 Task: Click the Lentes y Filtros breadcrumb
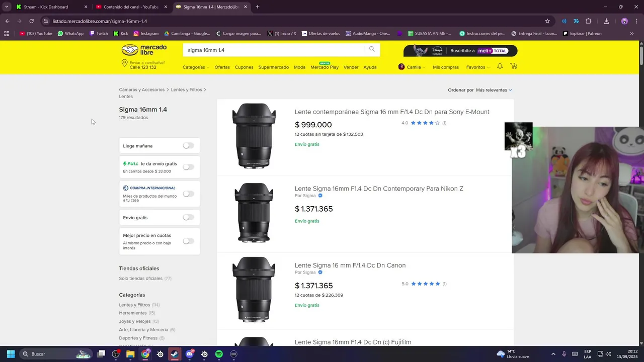(x=186, y=89)
